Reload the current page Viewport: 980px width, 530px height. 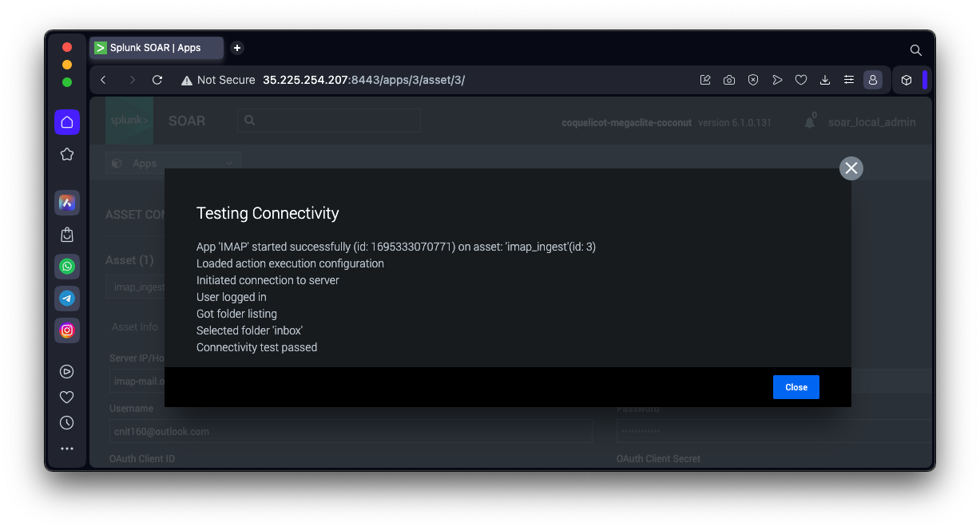point(157,80)
